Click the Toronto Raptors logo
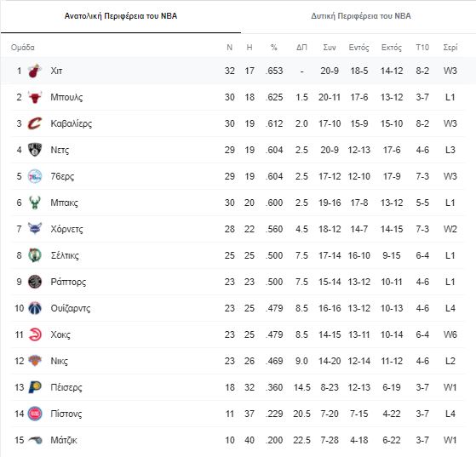Screen dimensions: 476x457 pyautogui.click(x=35, y=282)
